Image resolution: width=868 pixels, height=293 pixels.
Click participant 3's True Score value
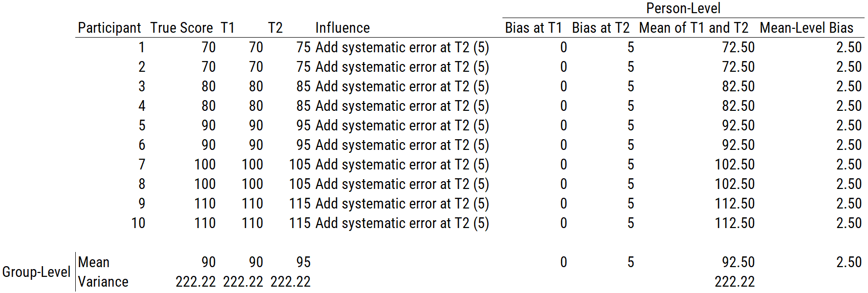pos(208,86)
